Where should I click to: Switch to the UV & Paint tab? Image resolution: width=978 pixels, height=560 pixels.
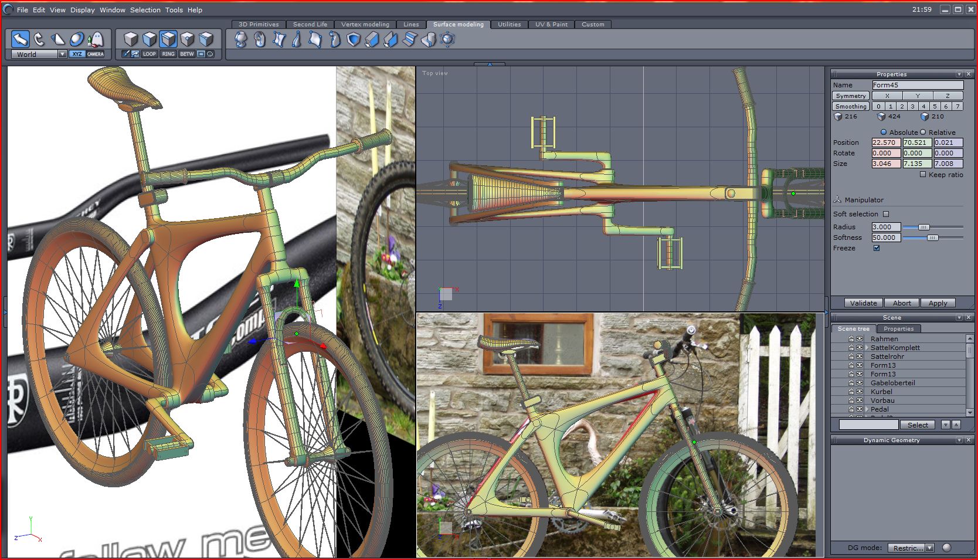(551, 24)
